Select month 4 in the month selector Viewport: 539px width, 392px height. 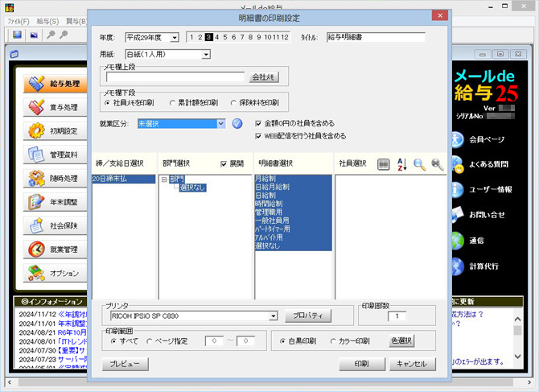(217, 37)
